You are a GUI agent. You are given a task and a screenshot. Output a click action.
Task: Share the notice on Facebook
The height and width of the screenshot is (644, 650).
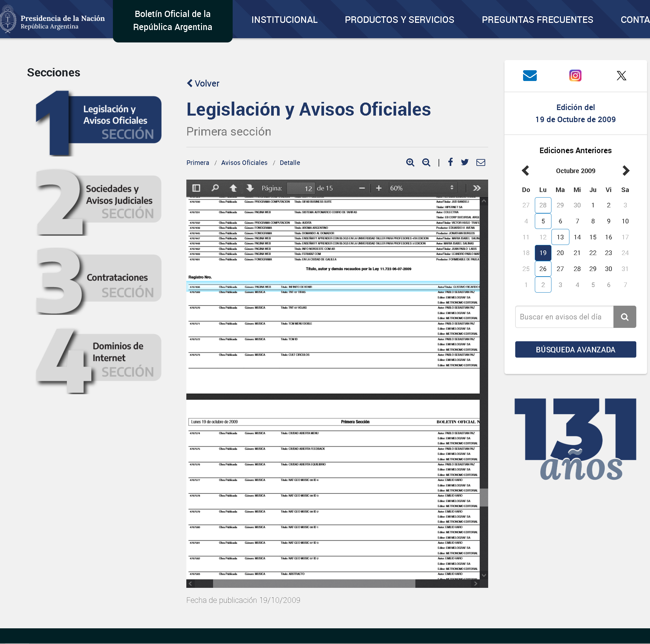(450, 162)
